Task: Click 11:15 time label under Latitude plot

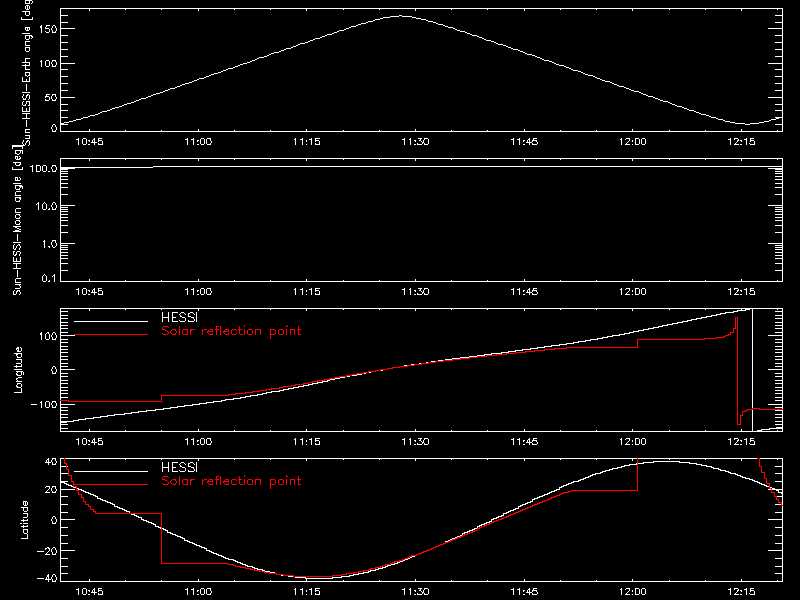Action: pyautogui.click(x=307, y=592)
